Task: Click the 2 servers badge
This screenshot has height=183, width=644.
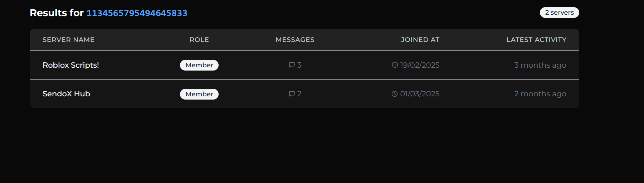Action: pyautogui.click(x=559, y=13)
